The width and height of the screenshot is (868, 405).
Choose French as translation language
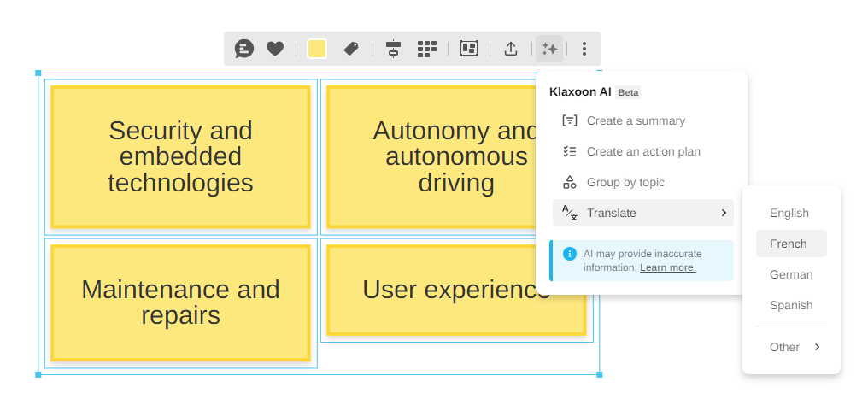789,244
